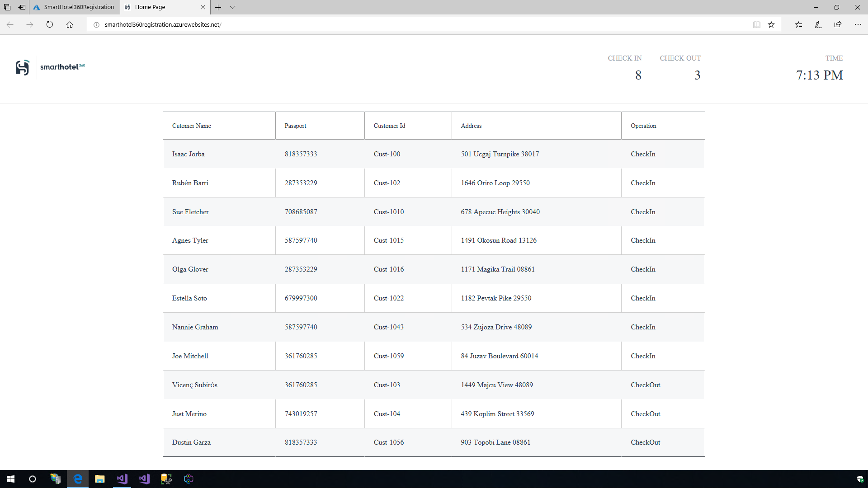Image resolution: width=868 pixels, height=488 pixels.
Task: Click the add notes pen icon
Action: 818,25
